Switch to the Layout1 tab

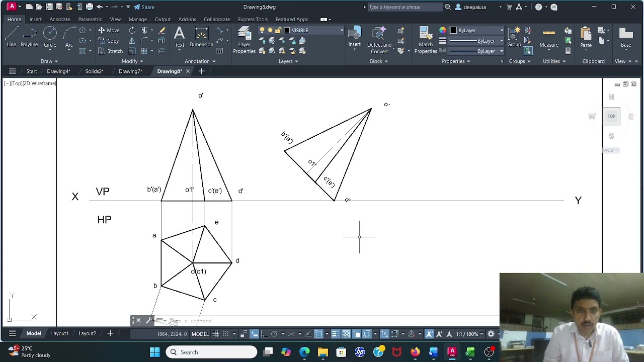click(60, 333)
